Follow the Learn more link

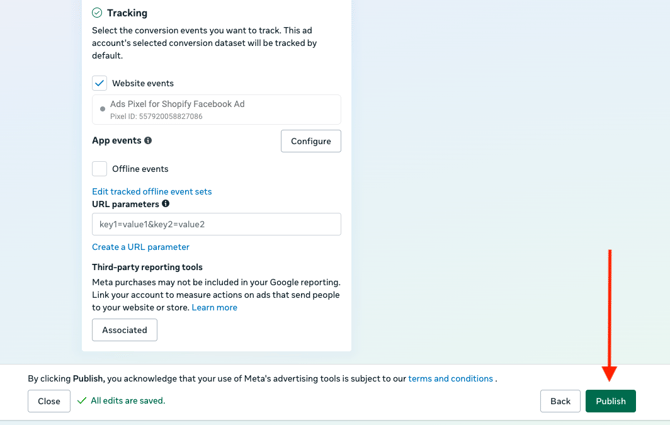214,308
